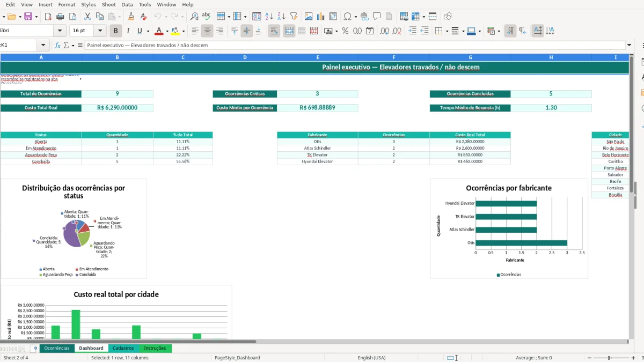Screen dimensions: 644x362
Task: Switch to the Ocorrências sheet tab
Action: point(56,348)
